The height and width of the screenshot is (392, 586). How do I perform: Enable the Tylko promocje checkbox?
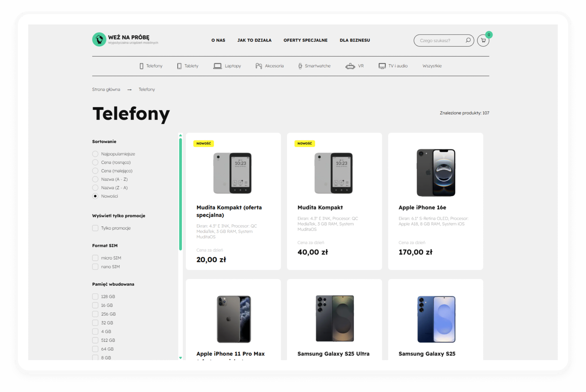pos(95,228)
